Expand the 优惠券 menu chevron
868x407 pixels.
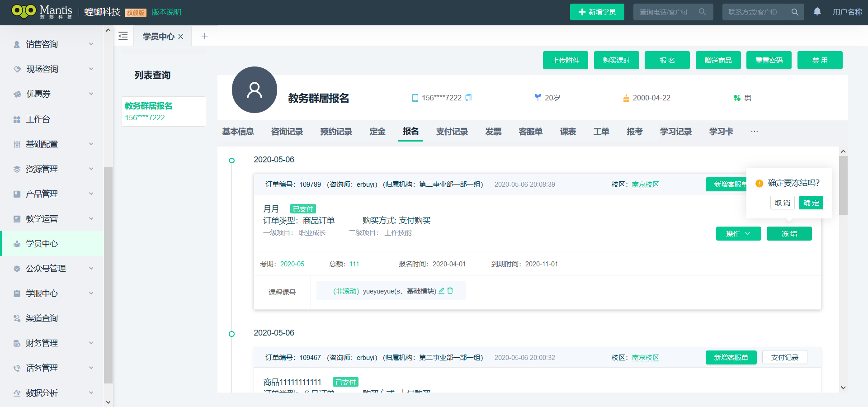coord(91,94)
